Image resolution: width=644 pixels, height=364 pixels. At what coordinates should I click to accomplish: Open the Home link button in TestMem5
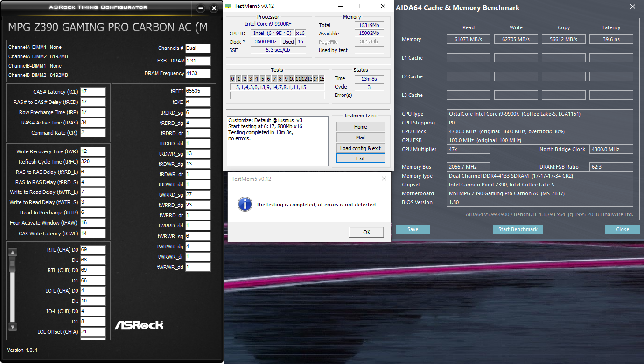tap(361, 127)
